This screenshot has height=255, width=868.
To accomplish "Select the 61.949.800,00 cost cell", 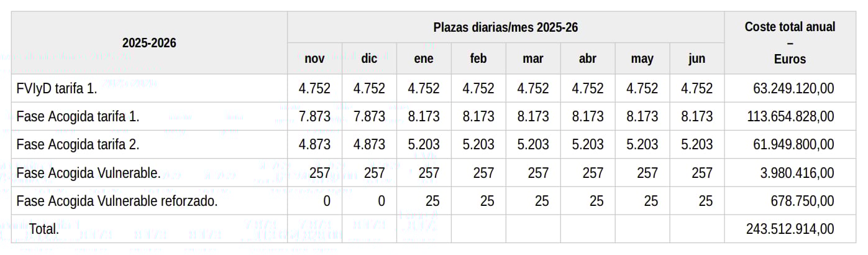I will [793, 144].
